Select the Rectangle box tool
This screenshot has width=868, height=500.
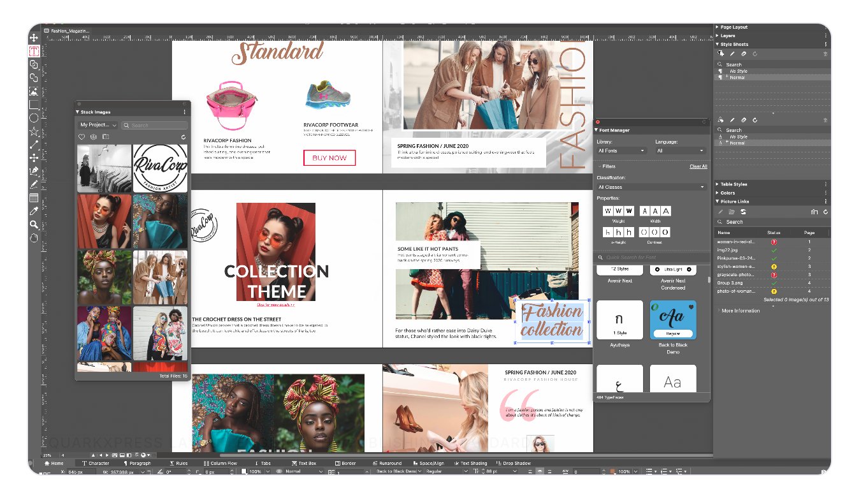coord(34,103)
